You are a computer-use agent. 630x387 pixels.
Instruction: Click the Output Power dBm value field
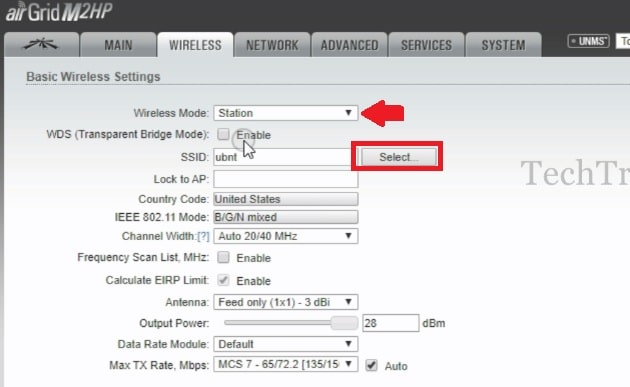(391, 323)
